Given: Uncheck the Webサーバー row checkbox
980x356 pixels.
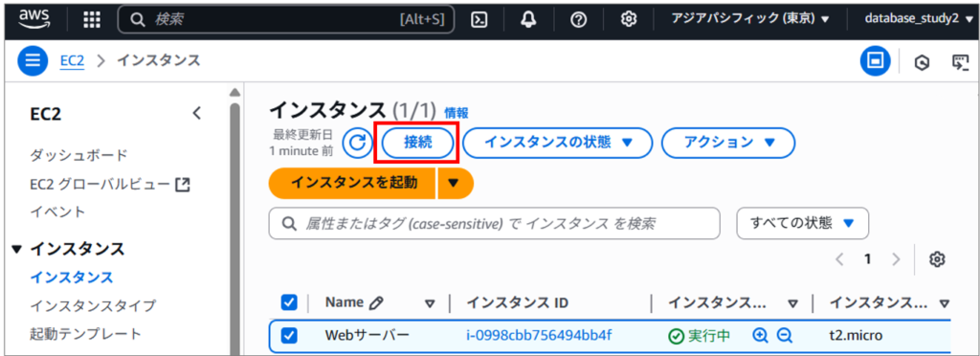Looking at the screenshot, I should click(289, 336).
